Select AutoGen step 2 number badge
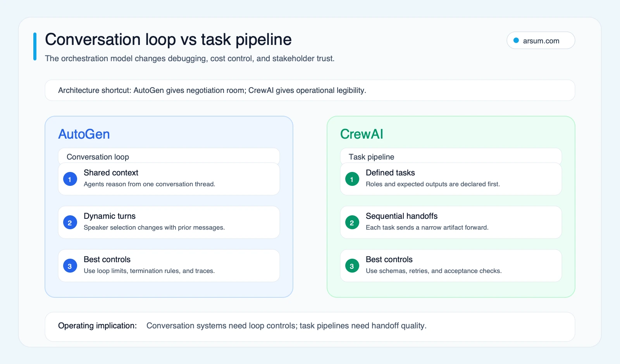This screenshot has height=364, width=620. (70, 223)
